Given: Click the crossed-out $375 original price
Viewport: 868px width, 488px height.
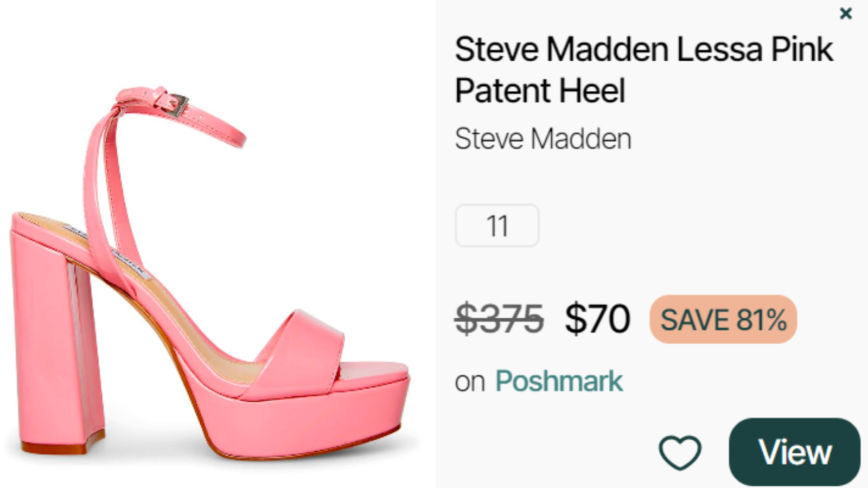Looking at the screenshot, I should point(499,319).
